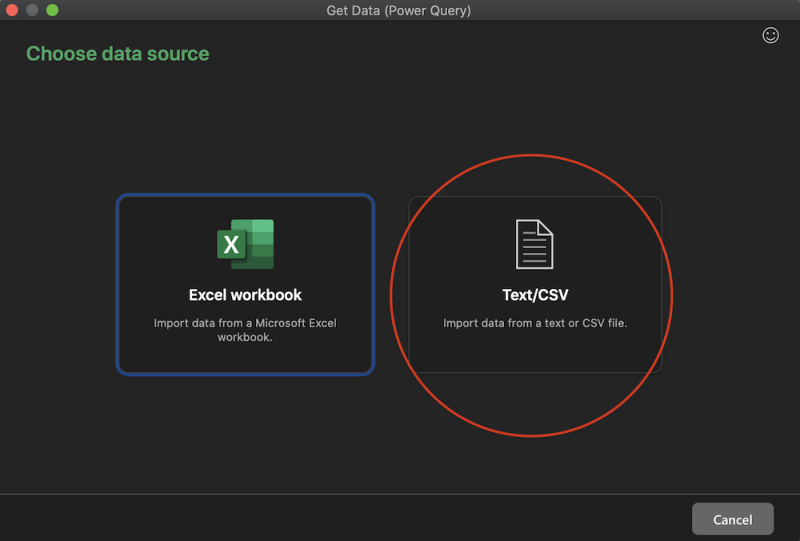Maximize the window with the green button
Image resolution: width=800 pixels, height=541 pixels.
coord(52,10)
